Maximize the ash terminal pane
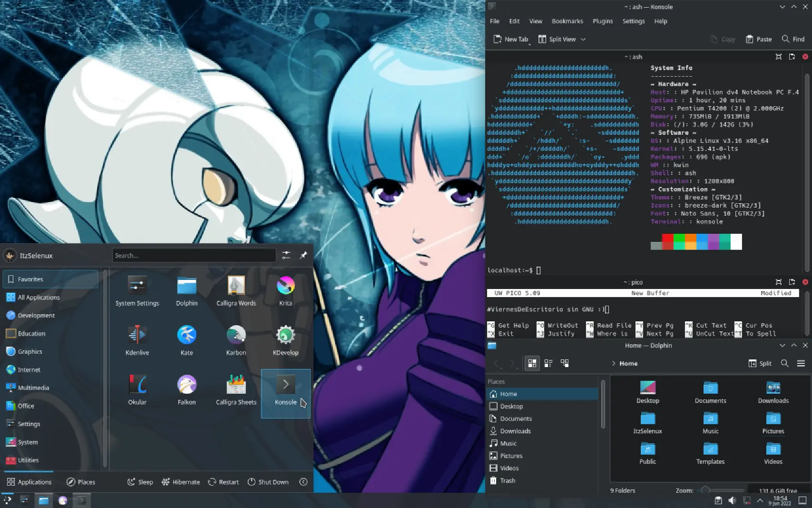The width and height of the screenshot is (812, 508). [x=779, y=57]
